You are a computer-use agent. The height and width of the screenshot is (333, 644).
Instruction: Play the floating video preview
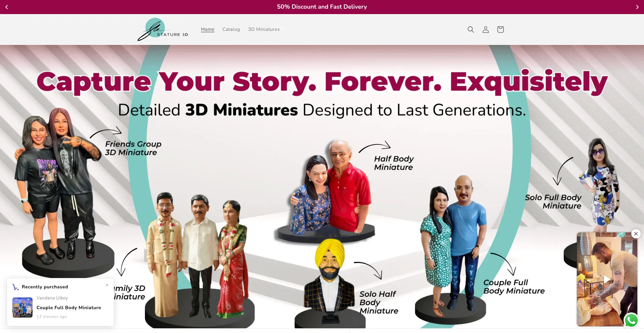point(607,279)
